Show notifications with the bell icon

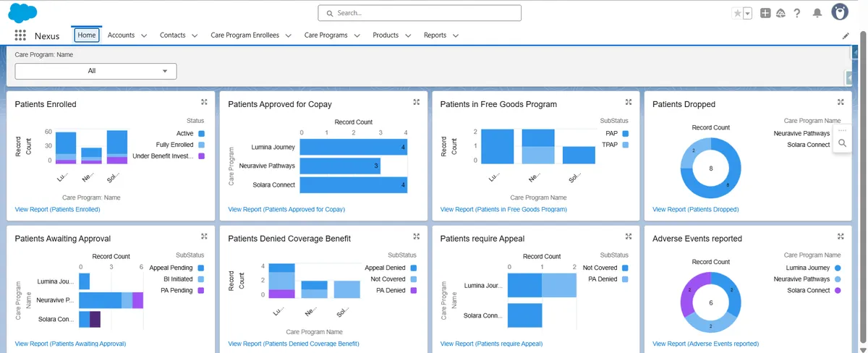pos(817,13)
